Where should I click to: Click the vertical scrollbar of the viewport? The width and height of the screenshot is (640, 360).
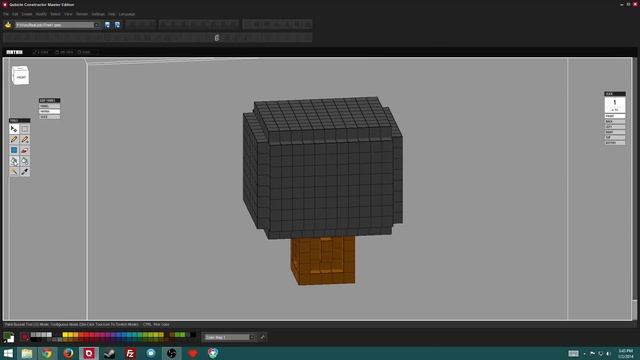634,188
